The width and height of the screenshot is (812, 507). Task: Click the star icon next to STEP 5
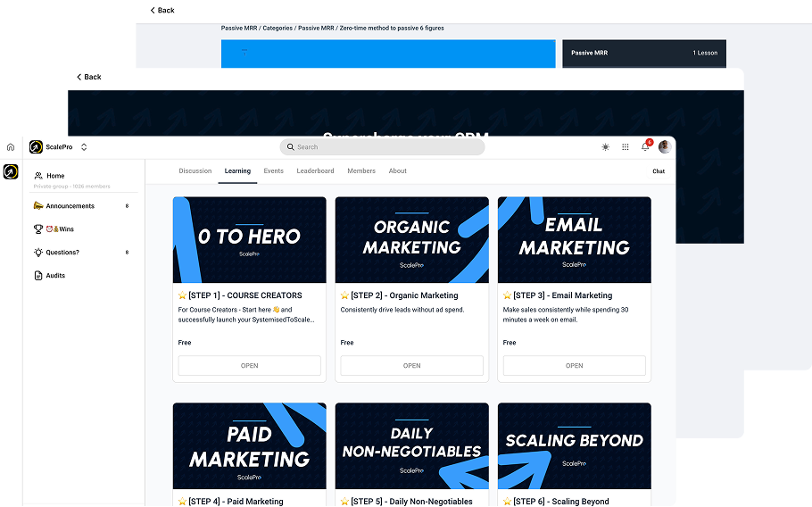[x=345, y=502]
